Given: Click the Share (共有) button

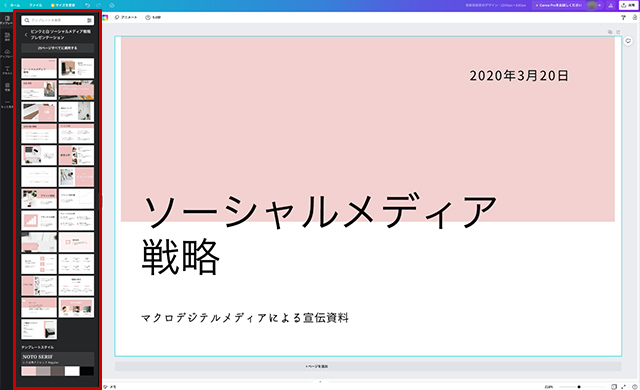Looking at the screenshot, I should point(628,5).
